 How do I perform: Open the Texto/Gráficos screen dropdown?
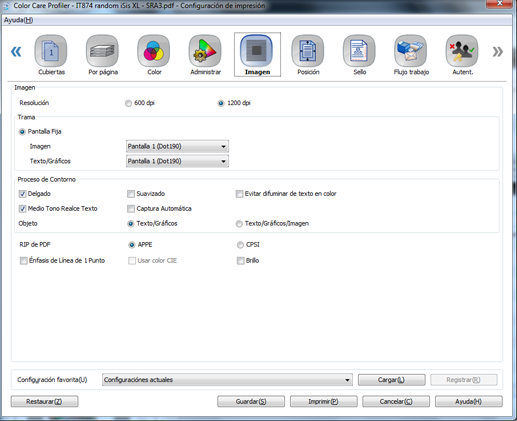pos(177,161)
